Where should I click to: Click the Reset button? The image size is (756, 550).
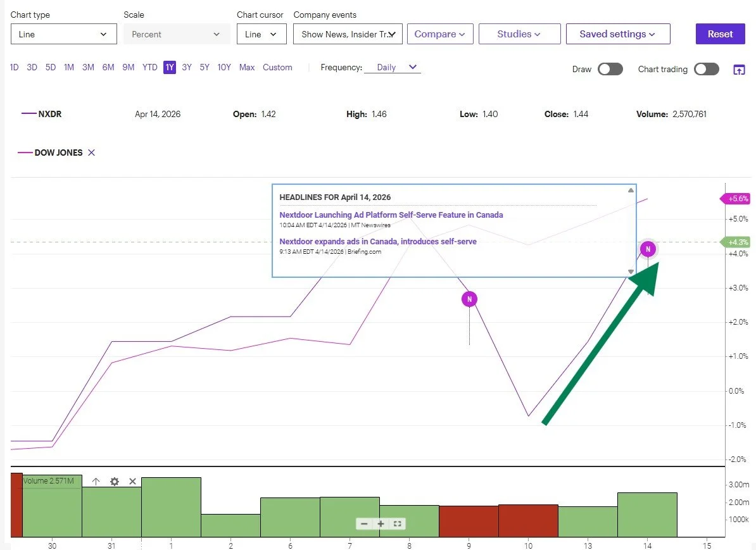tap(720, 34)
